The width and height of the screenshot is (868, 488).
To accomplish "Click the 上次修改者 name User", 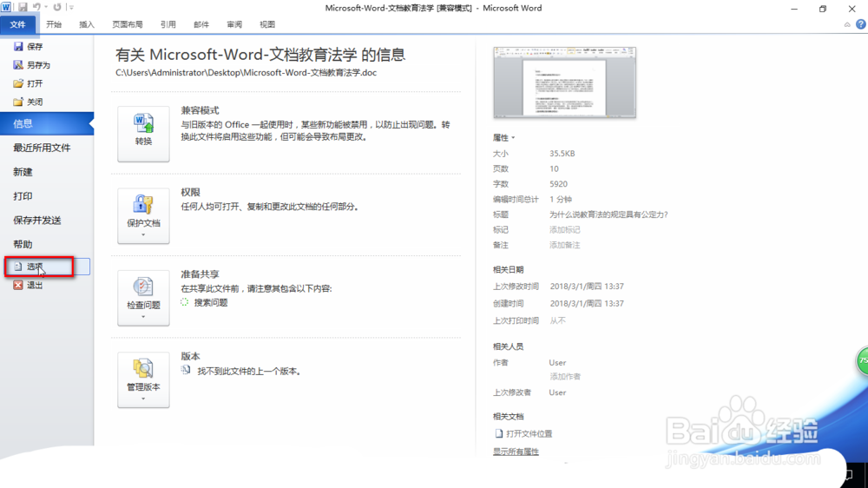I will [x=557, y=392].
